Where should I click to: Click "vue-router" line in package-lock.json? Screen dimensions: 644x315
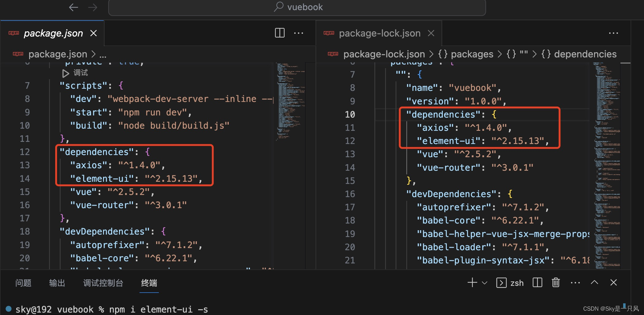pyautogui.click(x=475, y=168)
